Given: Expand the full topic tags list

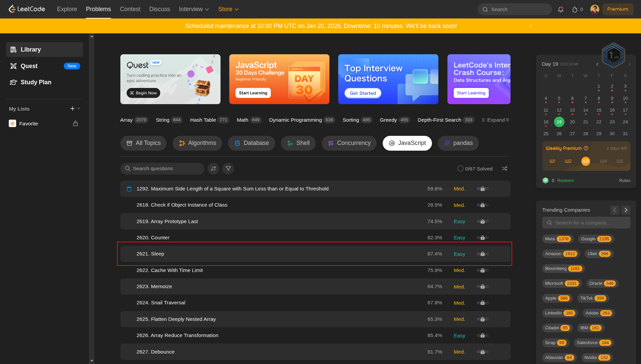Looking at the screenshot, I should coord(498,120).
